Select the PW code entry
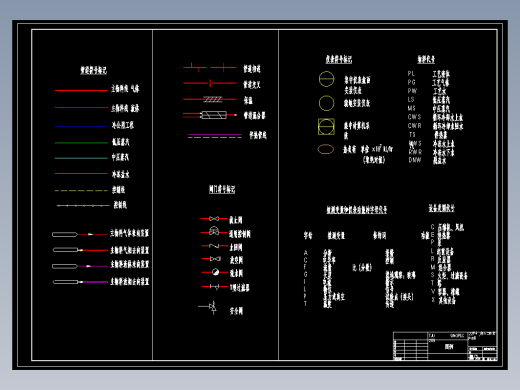Viewport: 520px width, 390px height. (412, 91)
